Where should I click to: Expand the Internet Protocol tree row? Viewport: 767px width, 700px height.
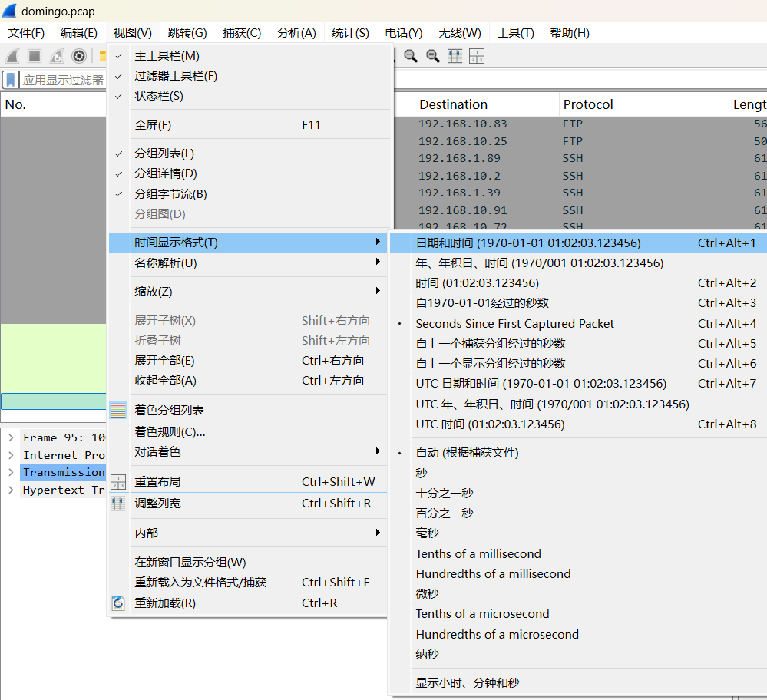coord(11,455)
